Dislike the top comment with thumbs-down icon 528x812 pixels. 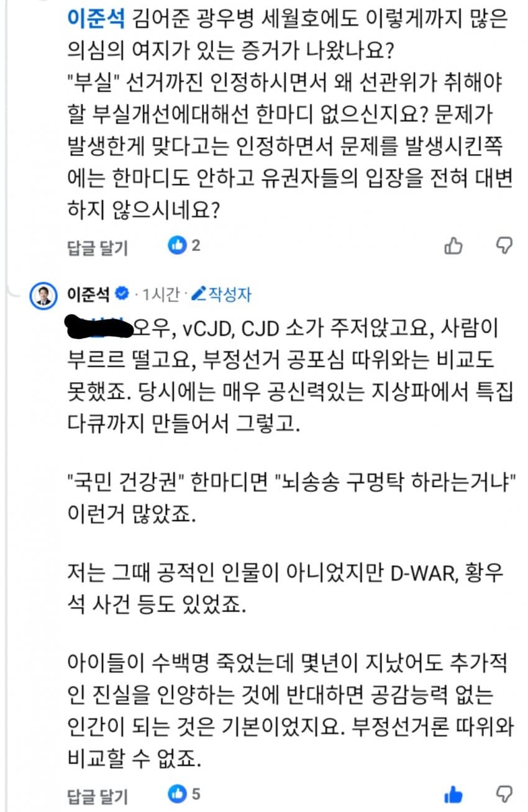click(504, 245)
